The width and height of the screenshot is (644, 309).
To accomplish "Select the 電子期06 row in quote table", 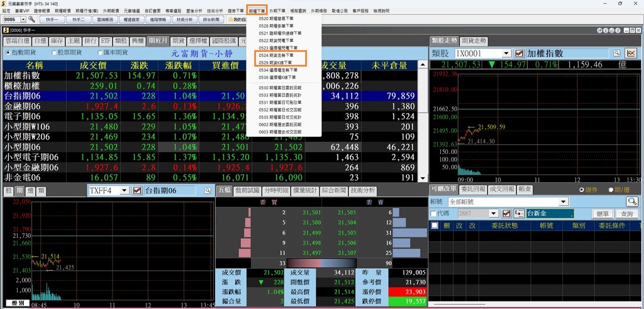I will tap(210, 116).
